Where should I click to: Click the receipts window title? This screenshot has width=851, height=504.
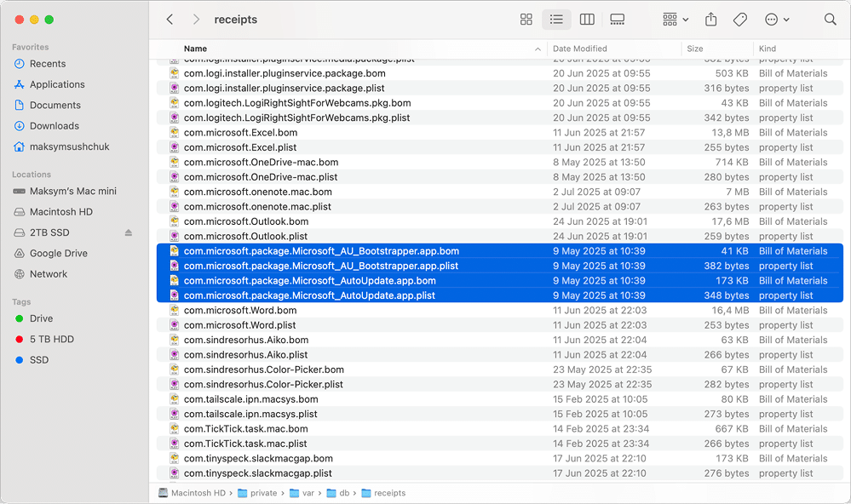pyautogui.click(x=236, y=20)
